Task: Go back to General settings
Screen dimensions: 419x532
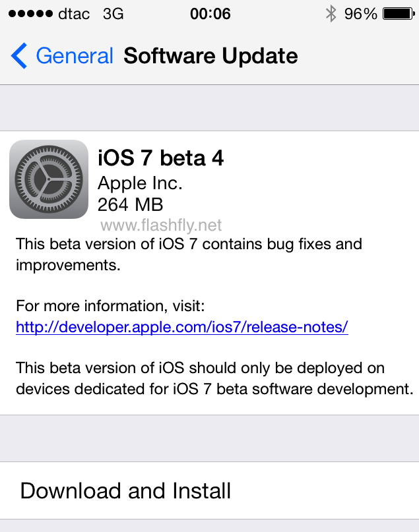Action: tap(74, 56)
